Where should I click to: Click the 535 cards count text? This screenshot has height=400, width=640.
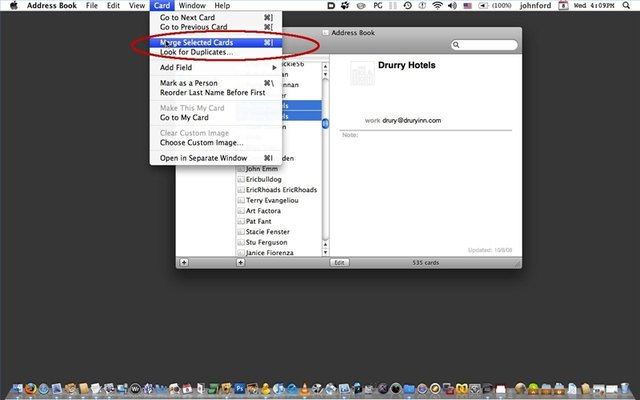click(x=425, y=262)
